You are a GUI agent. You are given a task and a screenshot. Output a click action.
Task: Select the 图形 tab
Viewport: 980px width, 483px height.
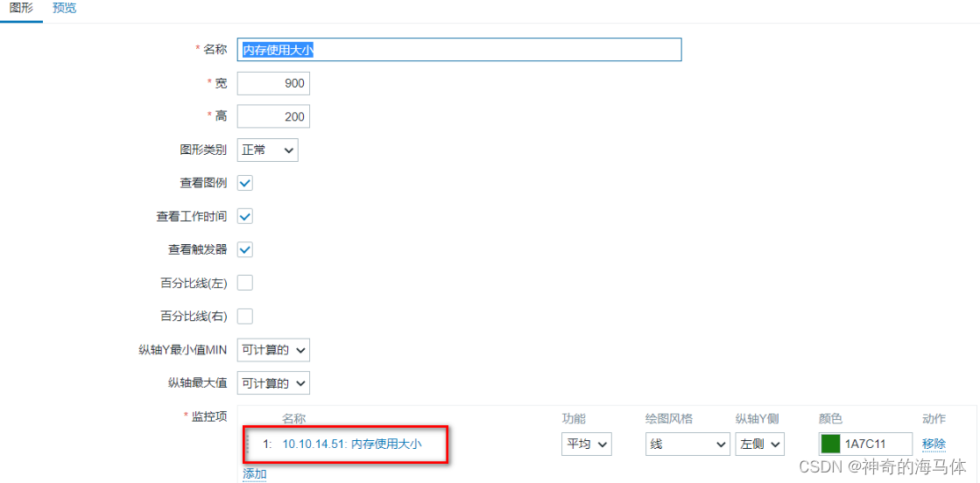click(21, 10)
